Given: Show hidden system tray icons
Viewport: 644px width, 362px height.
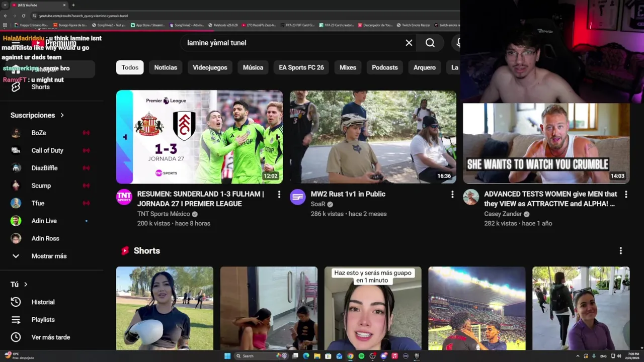Looking at the screenshot, I should pos(578,356).
